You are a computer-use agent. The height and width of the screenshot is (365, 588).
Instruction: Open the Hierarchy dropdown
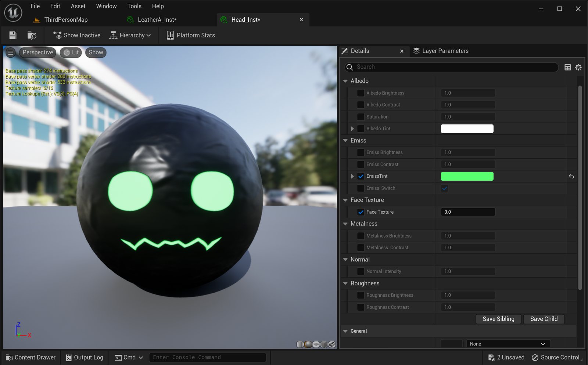pos(130,35)
